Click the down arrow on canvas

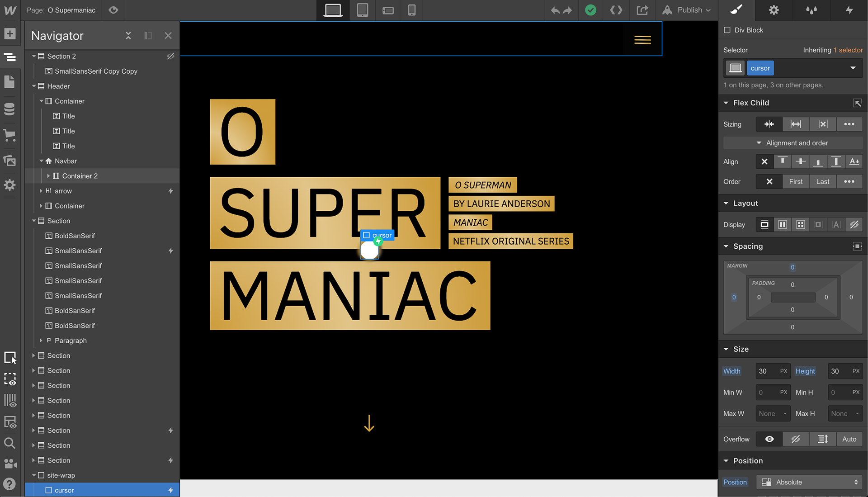click(369, 424)
